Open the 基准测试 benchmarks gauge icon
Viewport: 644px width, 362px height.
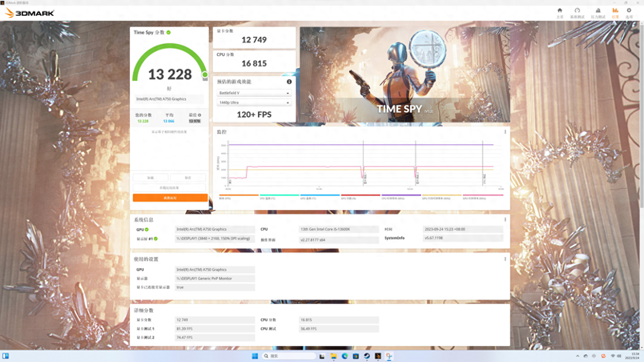(x=577, y=10)
